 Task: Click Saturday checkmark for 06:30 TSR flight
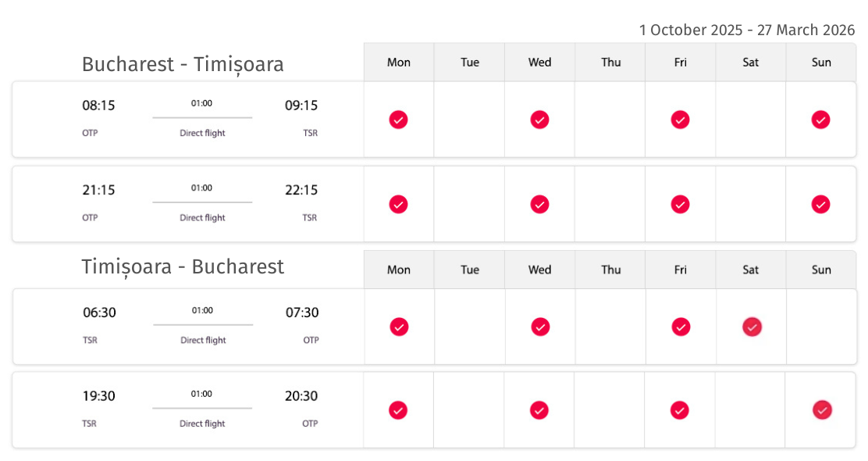point(752,327)
